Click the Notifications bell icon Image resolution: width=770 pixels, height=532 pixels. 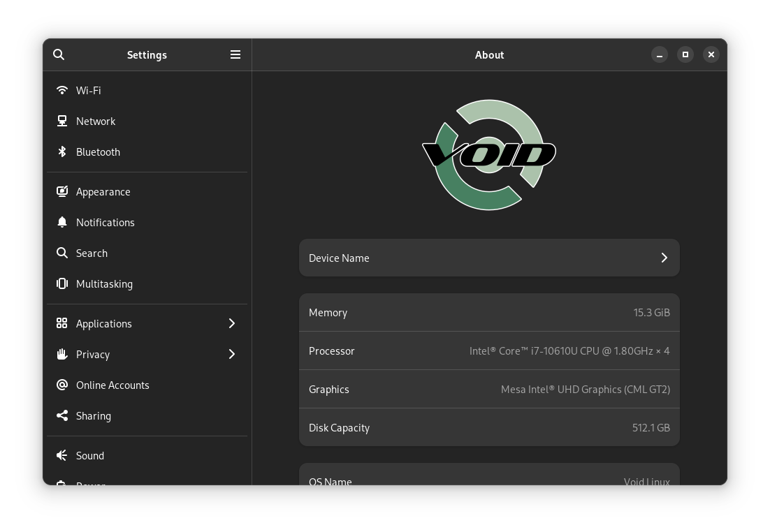[62, 222]
